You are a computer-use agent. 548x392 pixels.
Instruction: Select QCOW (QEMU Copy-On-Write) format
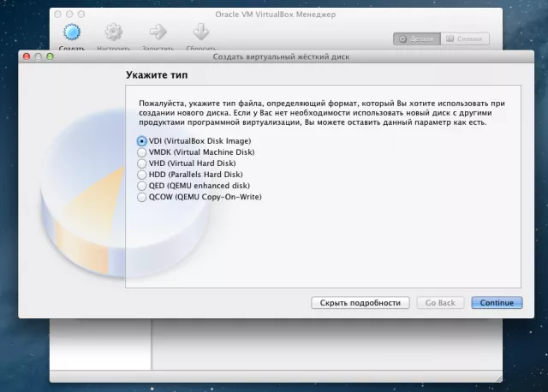[x=142, y=196]
